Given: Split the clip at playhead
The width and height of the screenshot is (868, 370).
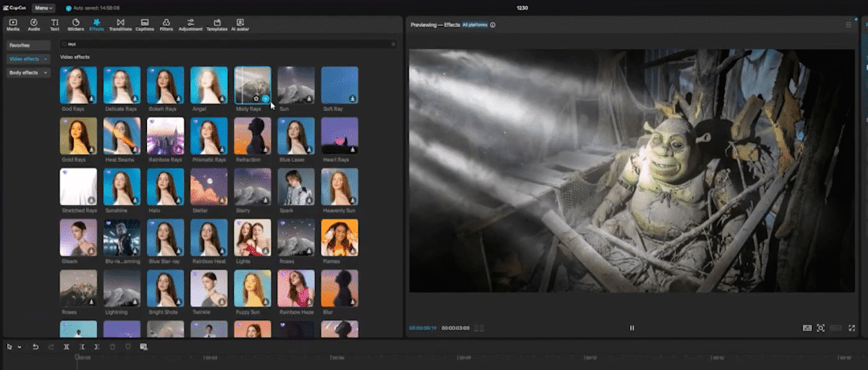Looking at the screenshot, I should point(67,347).
